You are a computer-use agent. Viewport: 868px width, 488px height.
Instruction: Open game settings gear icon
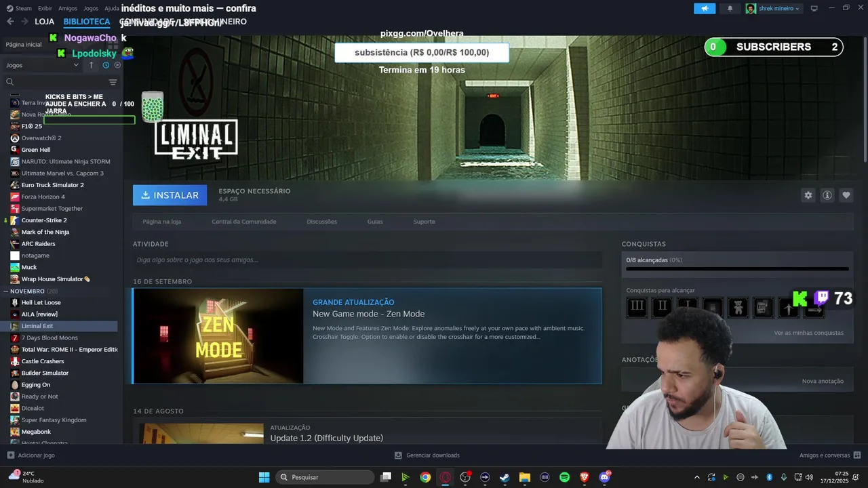point(808,195)
